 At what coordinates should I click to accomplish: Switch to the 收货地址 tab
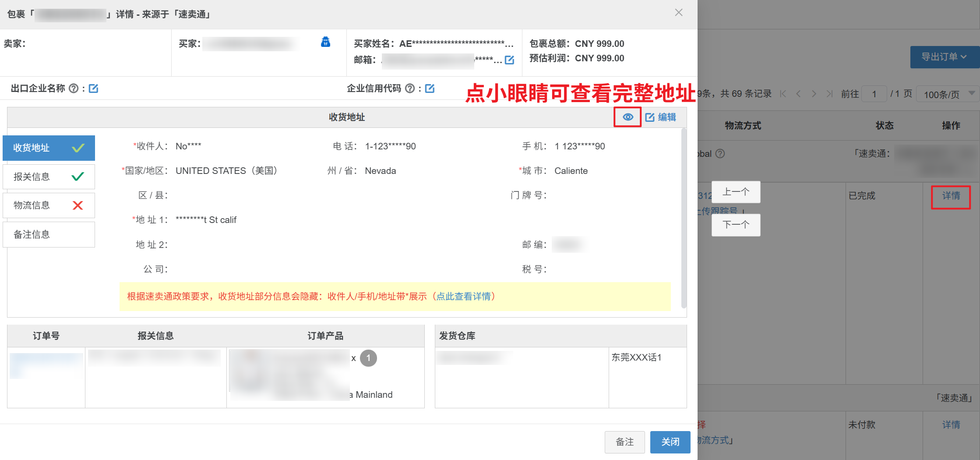pyautogui.click(x=49, y=148)
